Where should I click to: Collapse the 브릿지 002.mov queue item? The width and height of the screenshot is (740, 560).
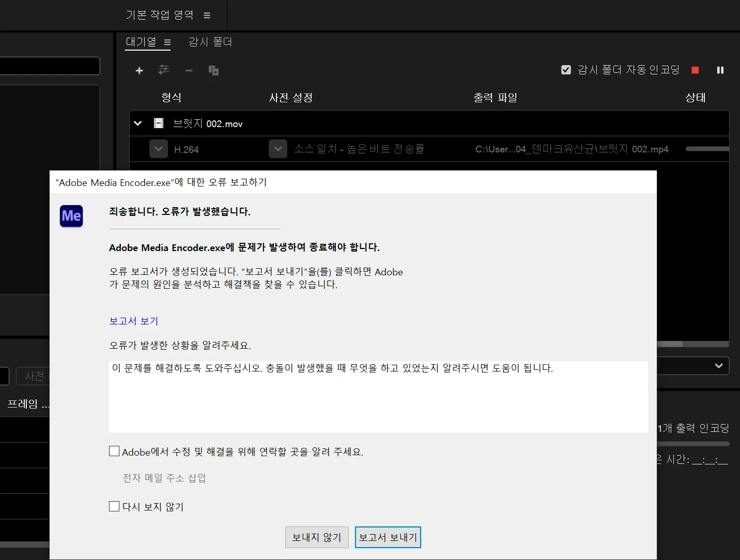point(137,123)
